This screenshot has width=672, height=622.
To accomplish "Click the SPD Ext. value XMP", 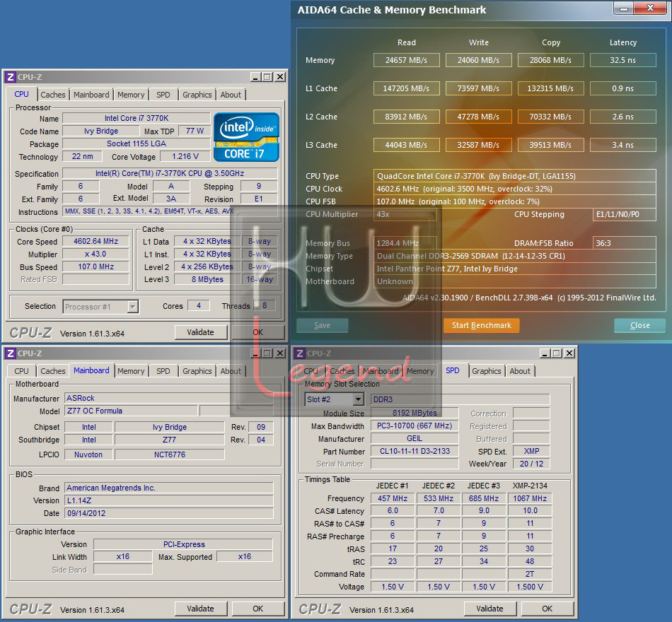I will click(x=531, y=451).
